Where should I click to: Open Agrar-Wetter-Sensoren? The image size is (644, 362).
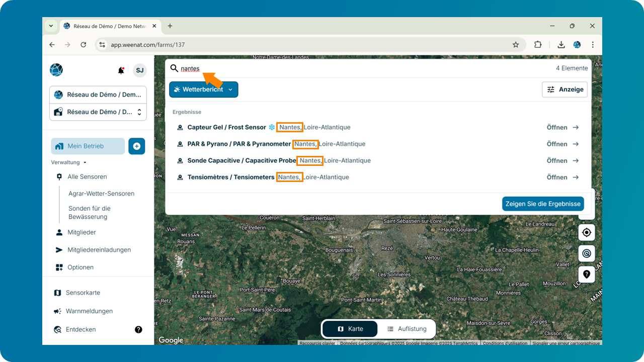click(x=101, y=194)
